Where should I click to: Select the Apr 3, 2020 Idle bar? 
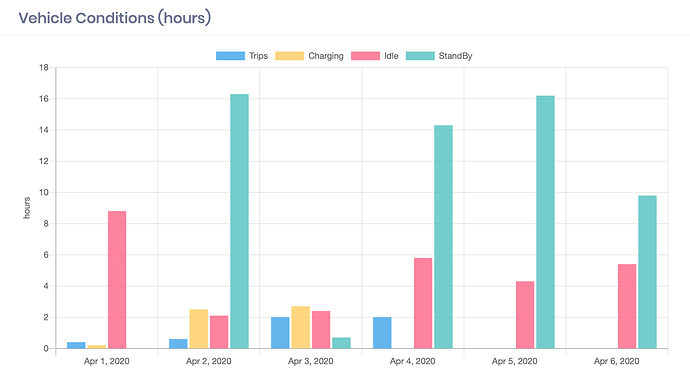click(321, 330)
